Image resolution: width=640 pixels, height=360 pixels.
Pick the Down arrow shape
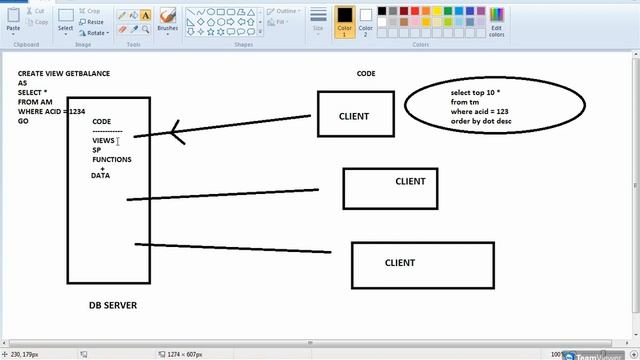coord(191,31)
